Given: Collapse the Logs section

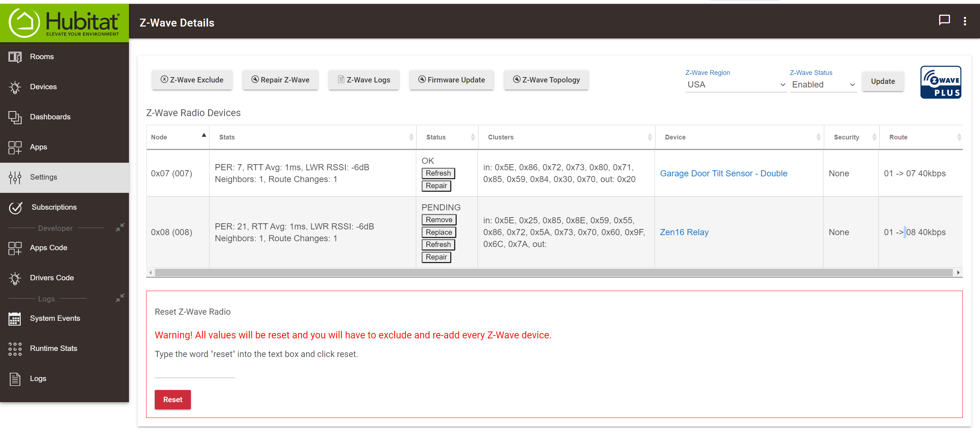Looking at the screenshot, I should tap(120, 297).
